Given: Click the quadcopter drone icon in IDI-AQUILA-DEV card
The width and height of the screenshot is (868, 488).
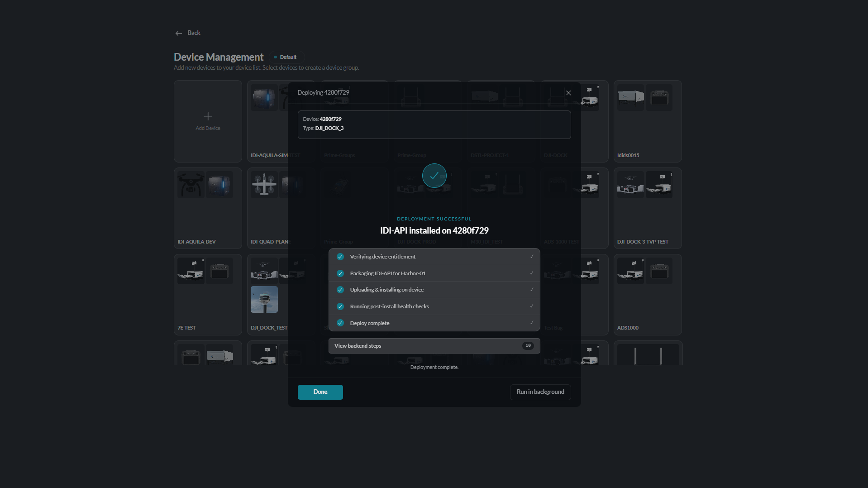Looking at the screenshot, I should [x=191, y=185].
